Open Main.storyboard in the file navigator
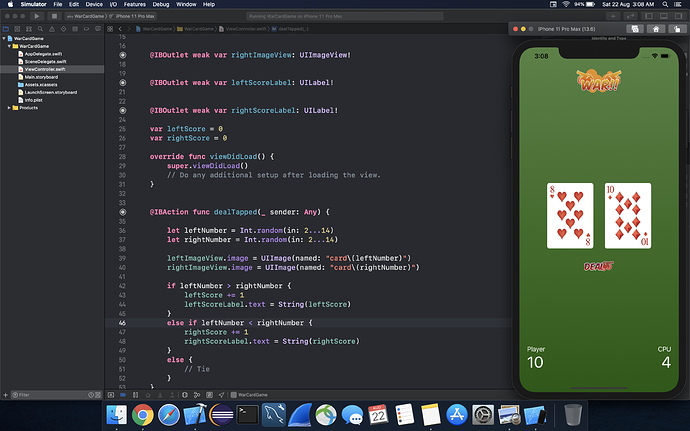 [39, 77]
